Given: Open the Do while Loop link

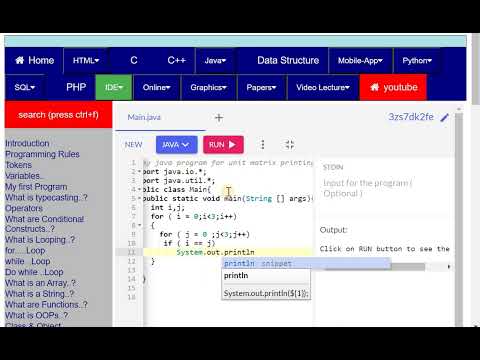Looking at the screenshot, I should click(34, 272).
